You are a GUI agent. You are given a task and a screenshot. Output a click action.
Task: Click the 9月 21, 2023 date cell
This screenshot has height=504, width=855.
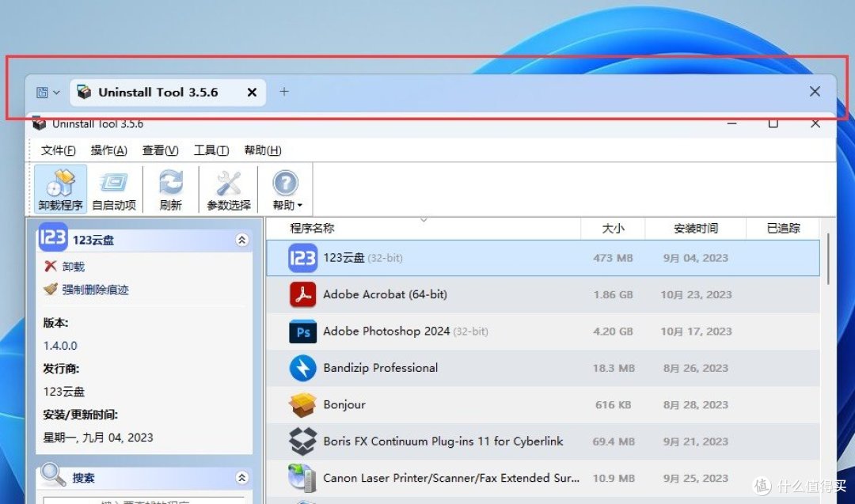[x=696, y=441]
